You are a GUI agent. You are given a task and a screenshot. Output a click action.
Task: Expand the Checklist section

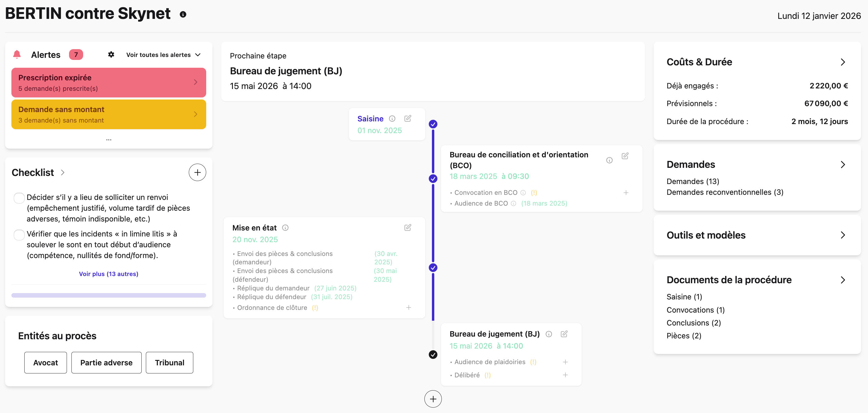[63, 172]
